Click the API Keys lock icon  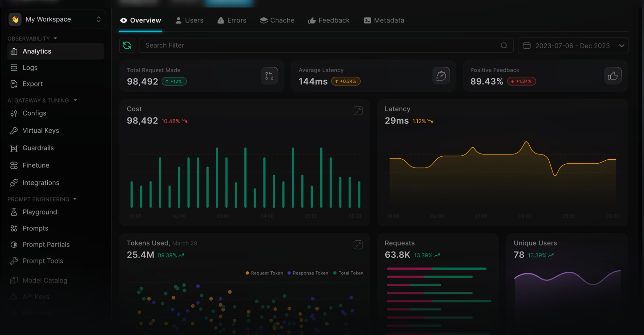pyautogui.click(x=14, y=297)
